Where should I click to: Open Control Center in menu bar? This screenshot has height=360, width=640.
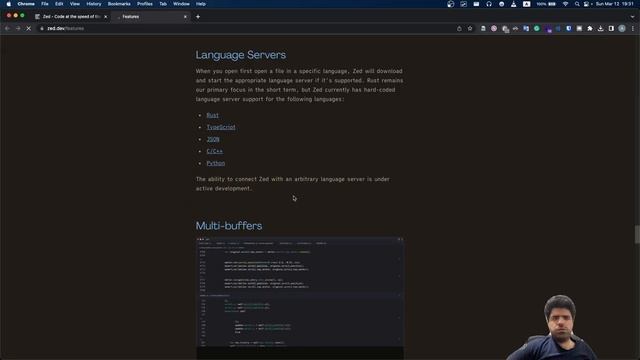pyautogui.click(x=587, y=4)
